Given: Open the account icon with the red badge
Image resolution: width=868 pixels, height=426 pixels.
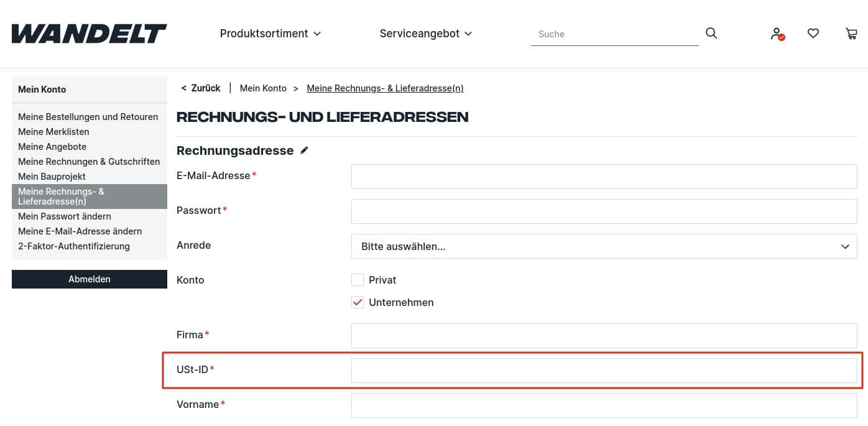Looking at the screenshot, I should pos(776,34).
